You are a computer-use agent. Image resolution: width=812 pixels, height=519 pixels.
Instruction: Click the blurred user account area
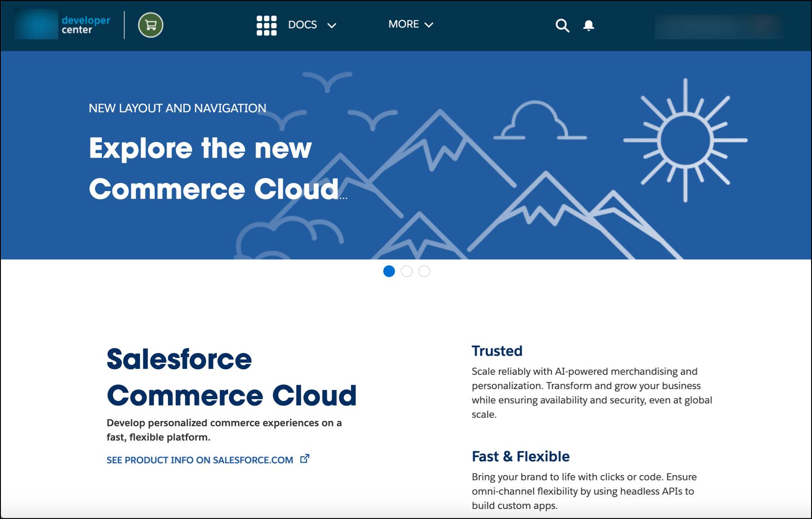tap(719, 27)
